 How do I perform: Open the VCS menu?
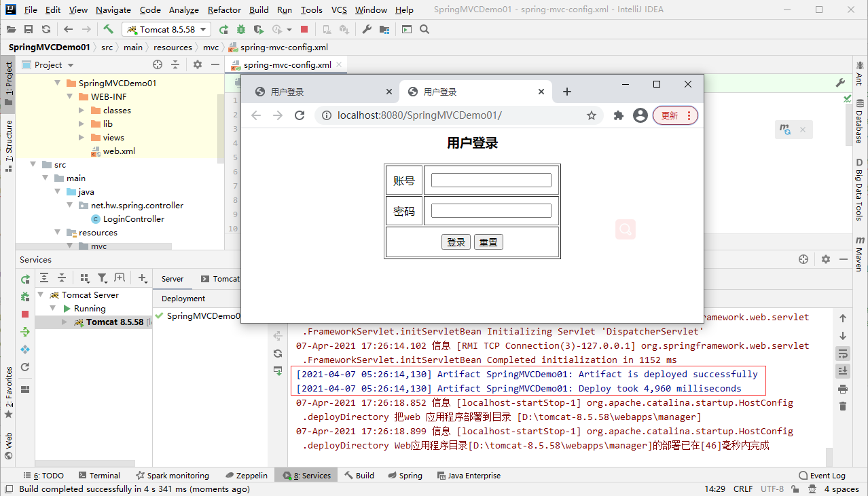coord(339,9)
